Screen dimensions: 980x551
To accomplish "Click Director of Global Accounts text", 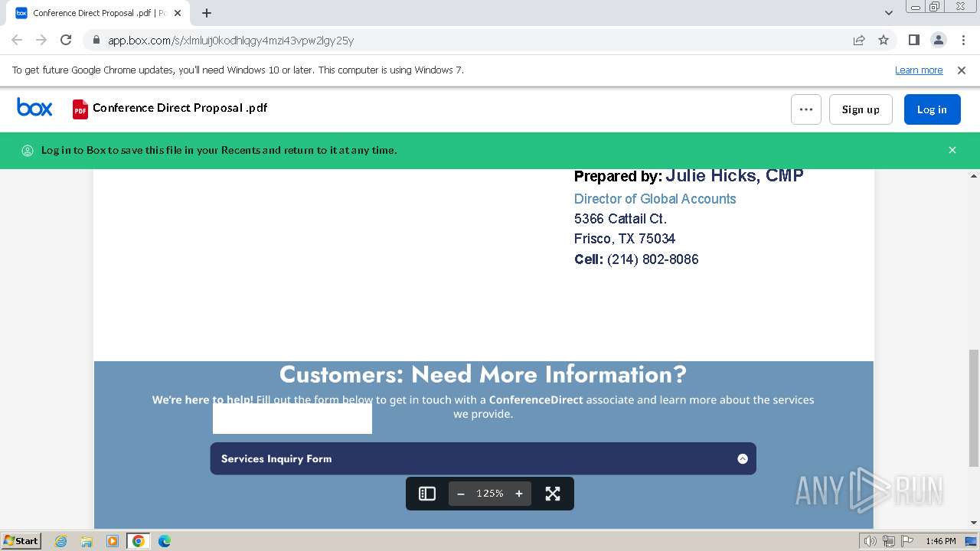I will tap(655, 198).
